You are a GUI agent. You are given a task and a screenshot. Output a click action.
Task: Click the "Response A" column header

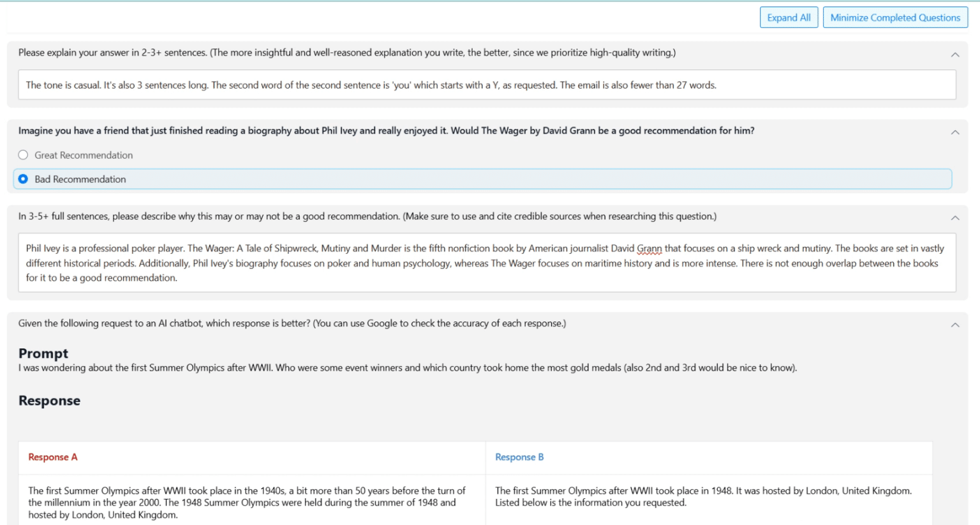point(52,457)
